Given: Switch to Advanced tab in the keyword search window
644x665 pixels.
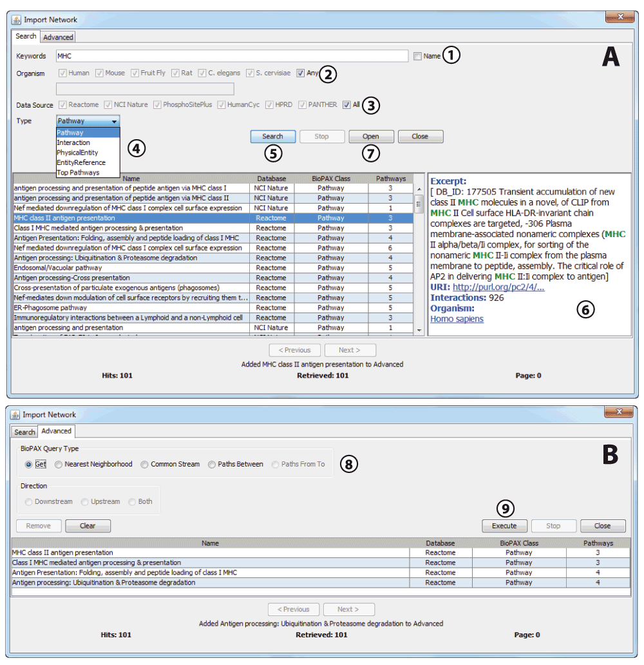Looking at the screenshot, I should pos(58,37).
